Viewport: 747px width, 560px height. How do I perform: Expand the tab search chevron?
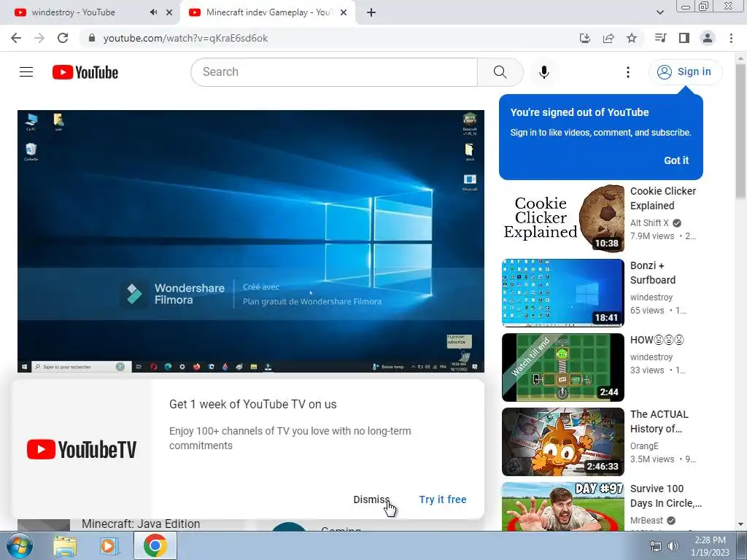[x=659, y=12]
